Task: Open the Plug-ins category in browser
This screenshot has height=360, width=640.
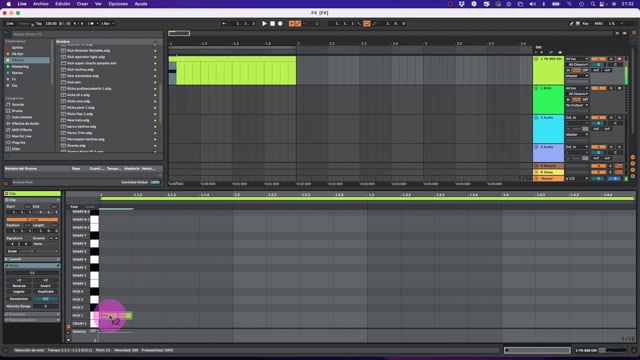Action: coord(18,142)
